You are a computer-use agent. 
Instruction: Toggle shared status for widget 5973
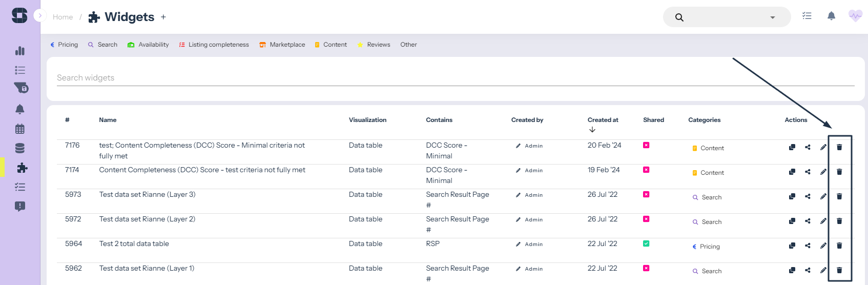[646, 194]
